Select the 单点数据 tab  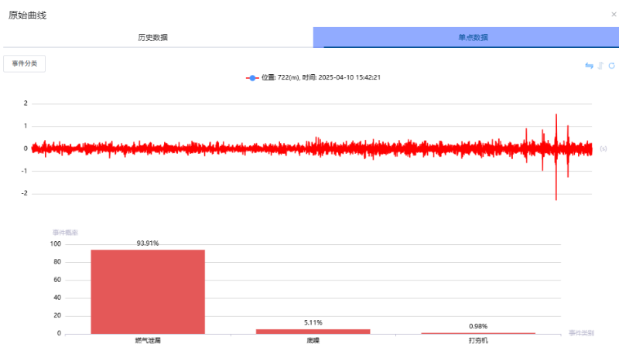point(467,37)
